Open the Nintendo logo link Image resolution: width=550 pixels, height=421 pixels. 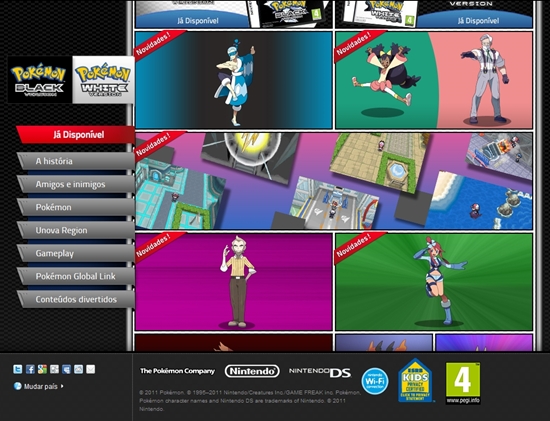pos(252,371)
